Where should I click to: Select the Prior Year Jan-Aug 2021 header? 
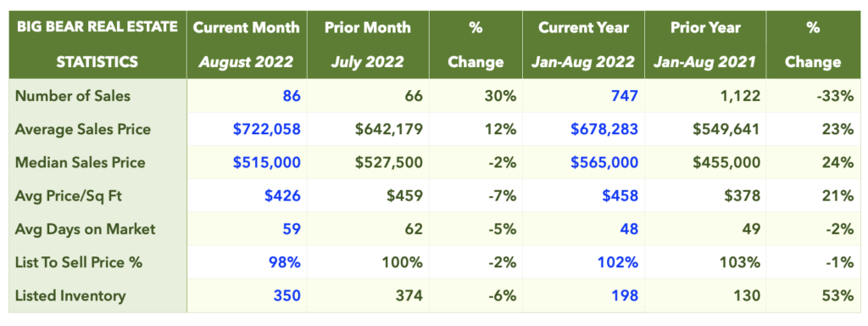[704, 44]
